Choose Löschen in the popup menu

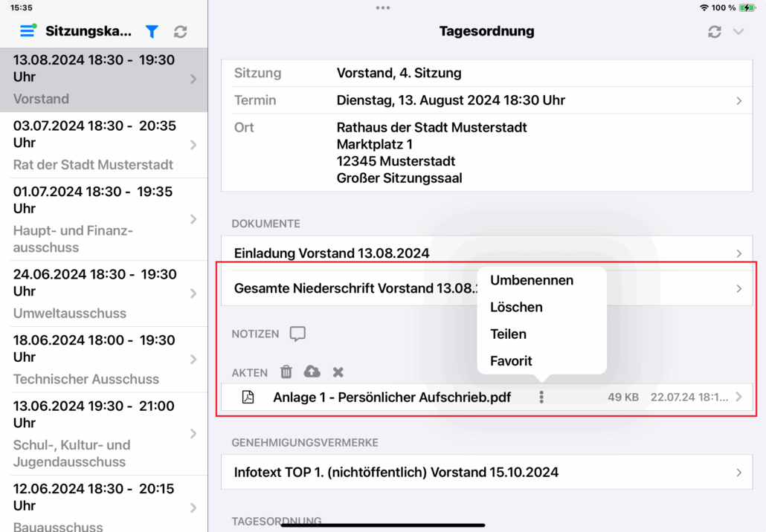[x=516, y=307]
